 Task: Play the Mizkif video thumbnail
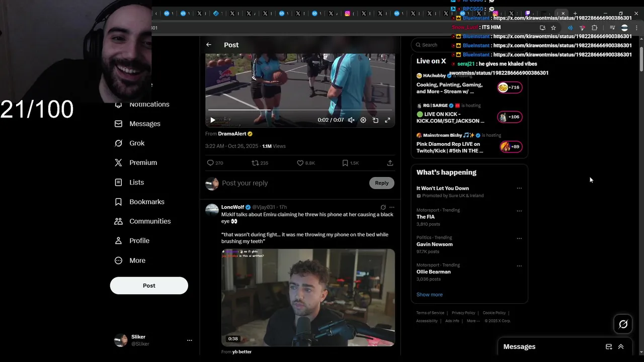[x=308, y=297]
